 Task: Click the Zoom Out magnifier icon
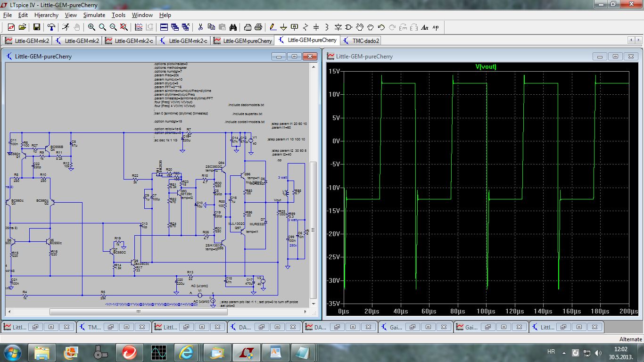pos(113,27)
